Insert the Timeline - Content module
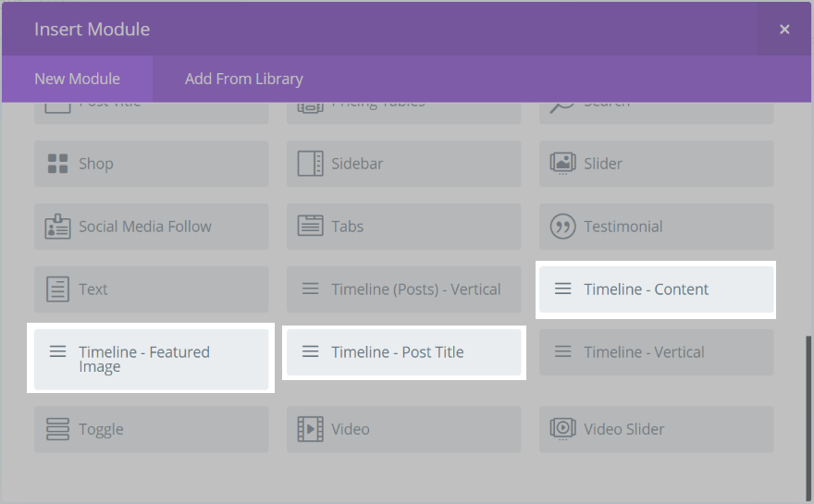 coord(656,289)
